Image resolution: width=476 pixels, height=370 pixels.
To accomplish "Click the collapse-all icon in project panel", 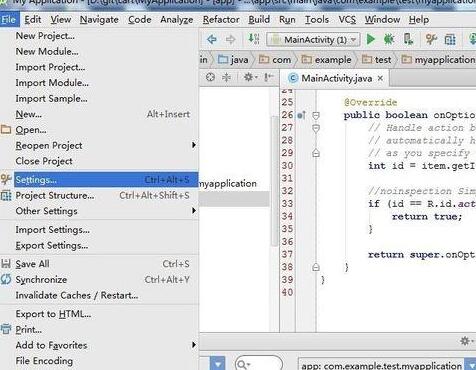I will pos(226,77).
